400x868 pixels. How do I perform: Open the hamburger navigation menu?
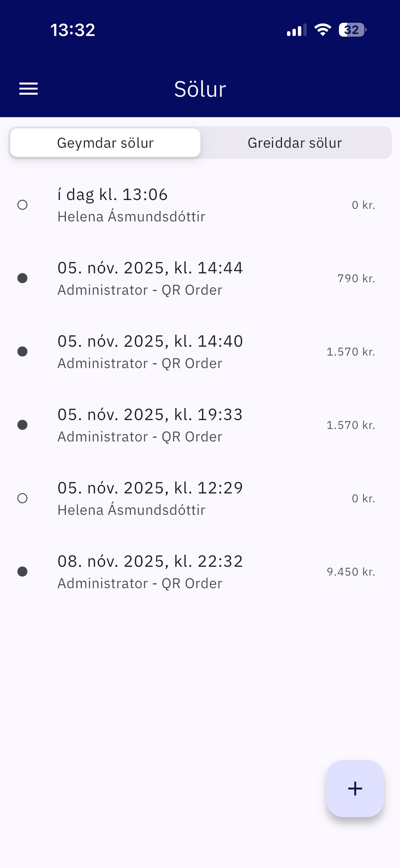[28, 89]
